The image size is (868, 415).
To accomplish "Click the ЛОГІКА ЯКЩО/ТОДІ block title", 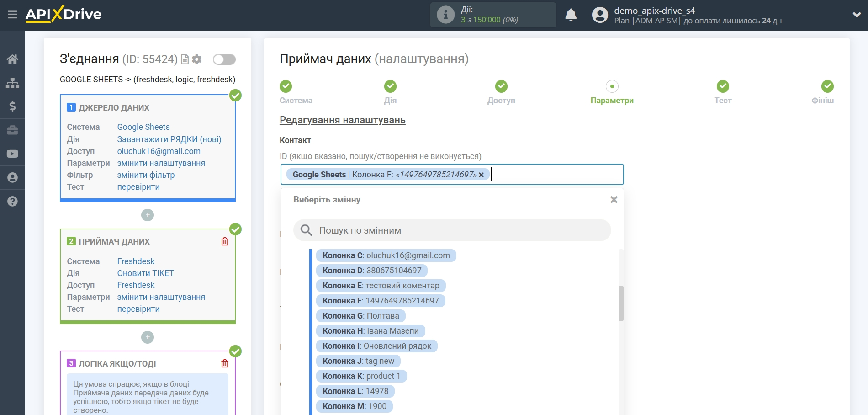I will pos(117,364).
